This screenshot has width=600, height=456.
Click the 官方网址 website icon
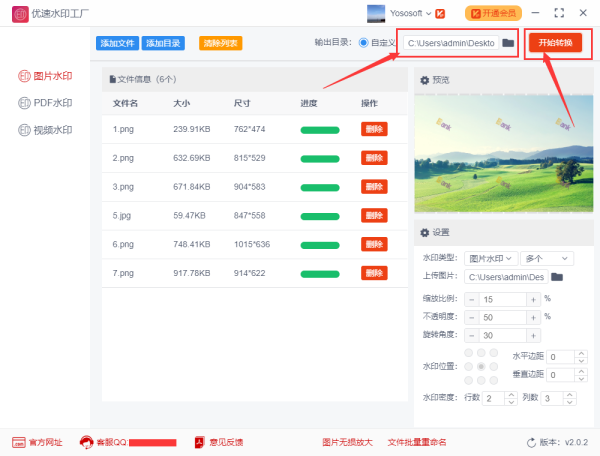pos(18,442)
